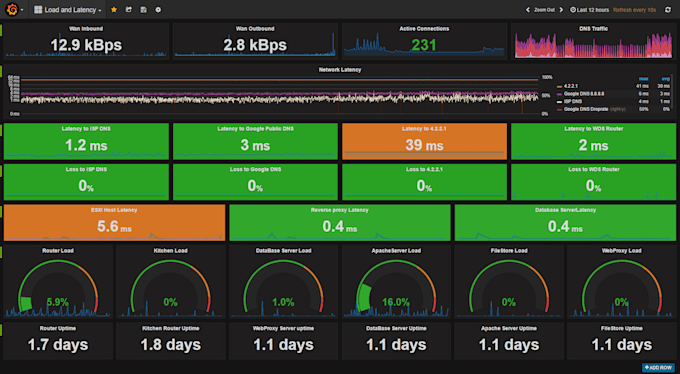Click the ADD ROW button
Viewport: 680px width, 374px height.
[x=658, y=367]
